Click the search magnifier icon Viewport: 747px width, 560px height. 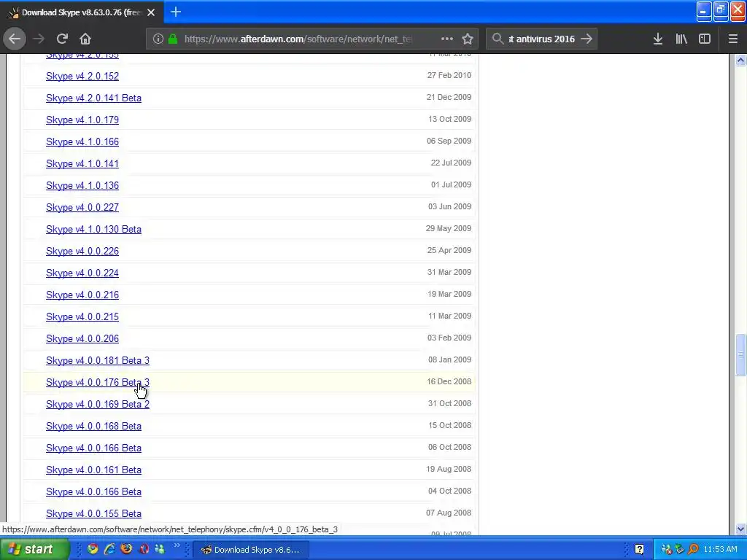[x=498, y=39]
